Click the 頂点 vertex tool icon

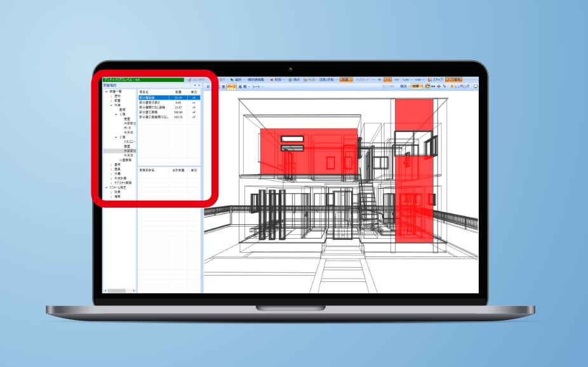tap(289, 80)
